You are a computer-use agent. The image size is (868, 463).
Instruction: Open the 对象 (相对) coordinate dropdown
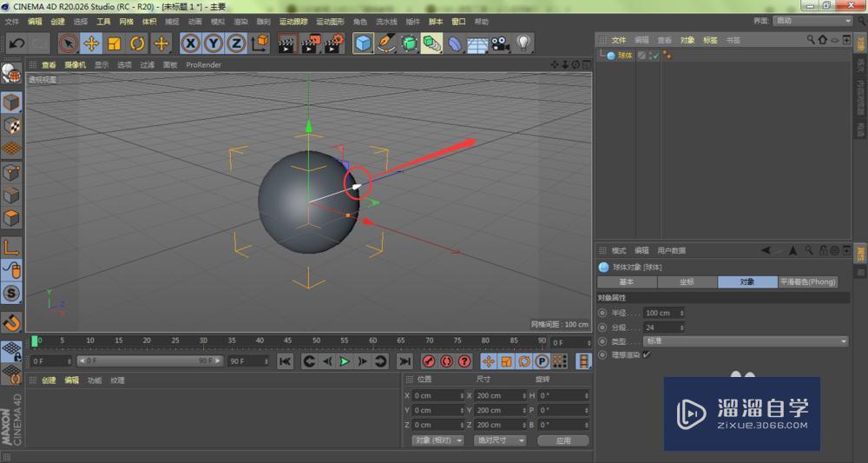point(437,440)
